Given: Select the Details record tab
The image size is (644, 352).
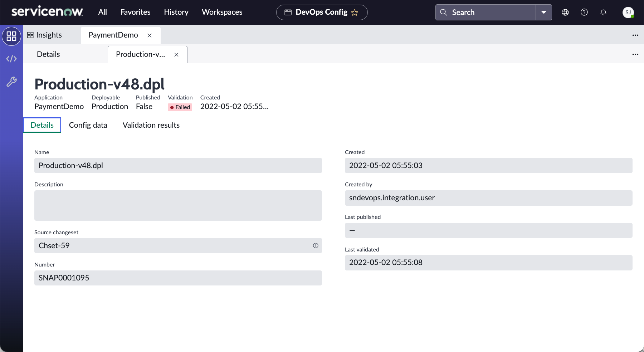Looking at the screenshot, I should point(42,125).
